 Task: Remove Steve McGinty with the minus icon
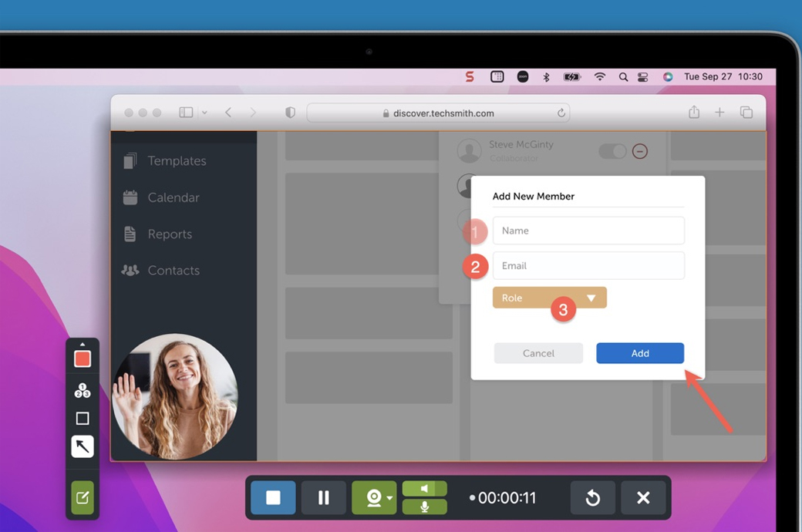point(639,151)
